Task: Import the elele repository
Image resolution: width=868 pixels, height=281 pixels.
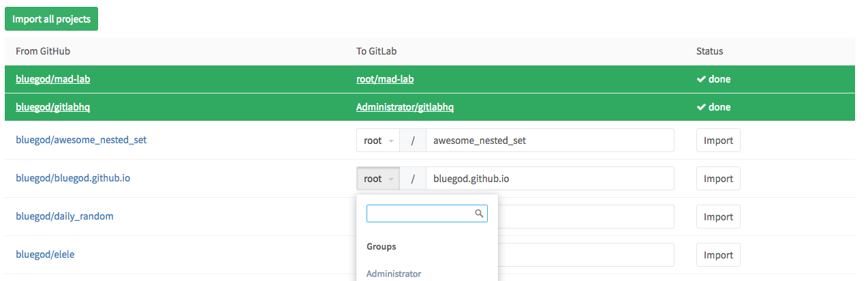Action: (x=718, y=255)
